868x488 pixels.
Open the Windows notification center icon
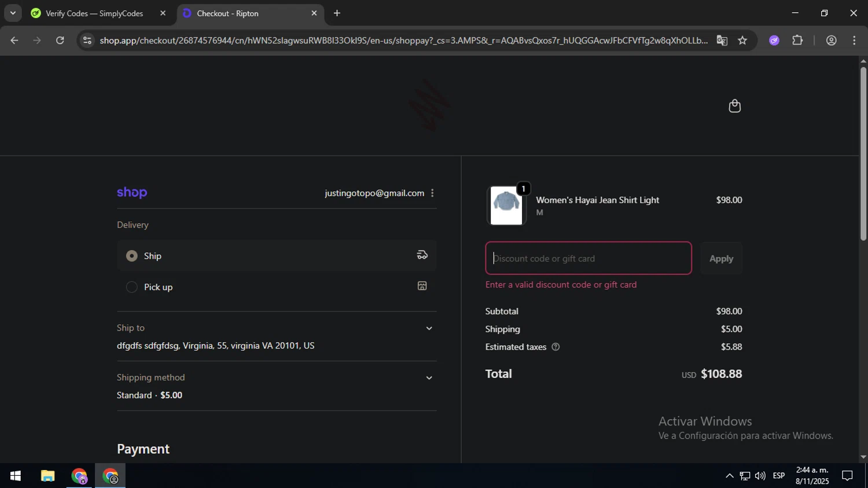click(x=847, y=476)
